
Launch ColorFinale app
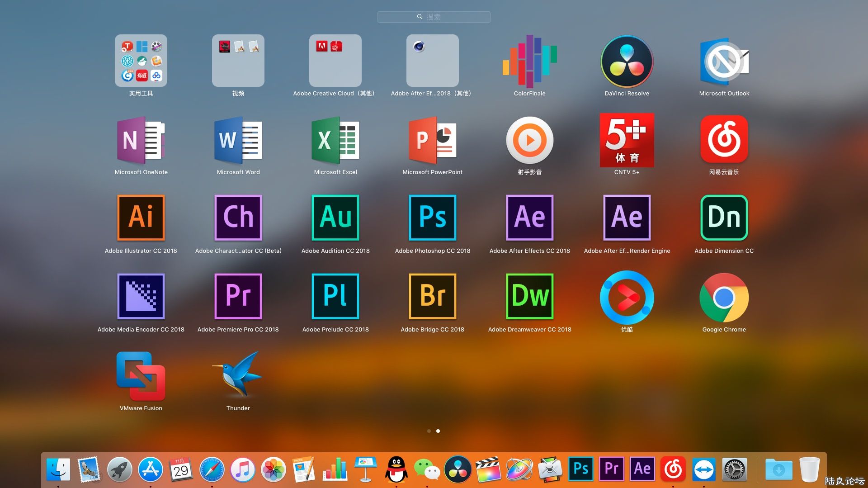529,61
